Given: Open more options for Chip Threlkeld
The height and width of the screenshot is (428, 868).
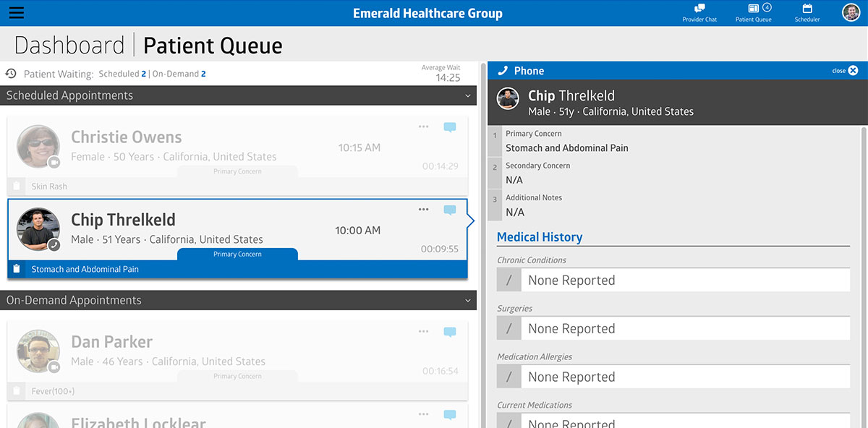Looking at the screenshot, I should pos(424,210).
